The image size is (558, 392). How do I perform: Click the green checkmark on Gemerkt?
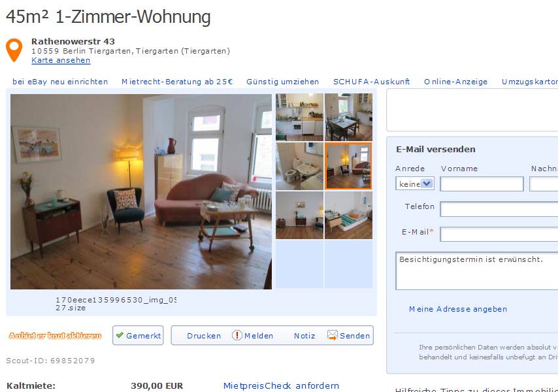(x=120, y=335)
